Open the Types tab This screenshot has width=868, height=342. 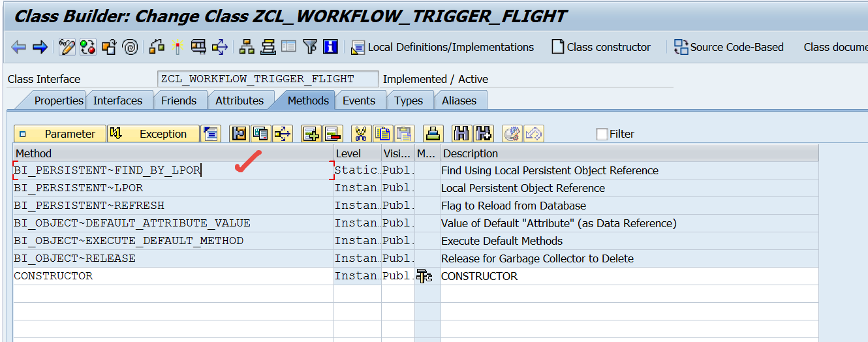[409, 101]
